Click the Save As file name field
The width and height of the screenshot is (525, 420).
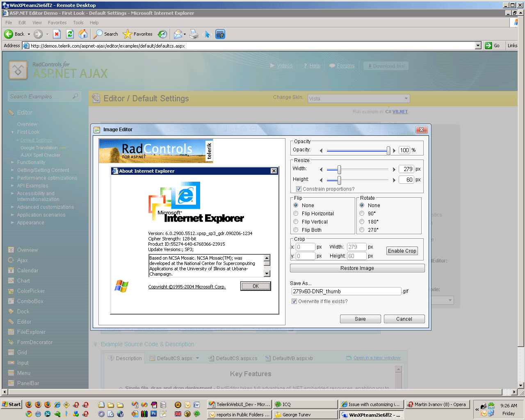point(346,291)
